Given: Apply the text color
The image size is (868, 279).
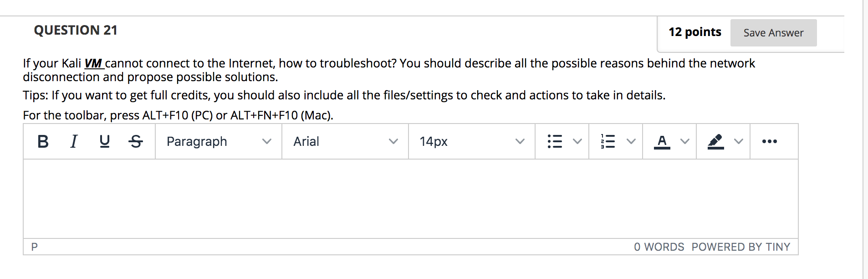Looking at the screenshot, I should pyautogui.click(x=662, y=141).
